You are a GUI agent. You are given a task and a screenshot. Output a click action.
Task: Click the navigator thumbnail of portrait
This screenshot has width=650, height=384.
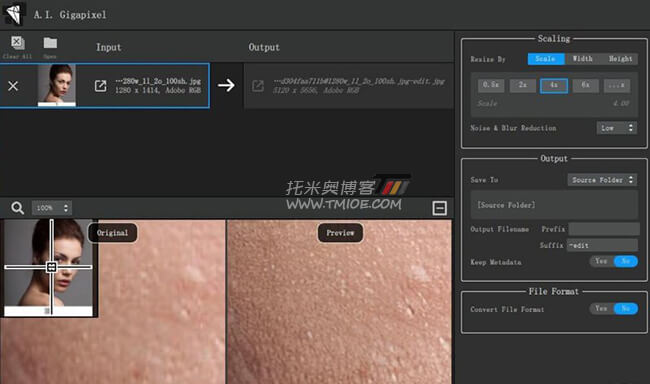coord(48,268)
